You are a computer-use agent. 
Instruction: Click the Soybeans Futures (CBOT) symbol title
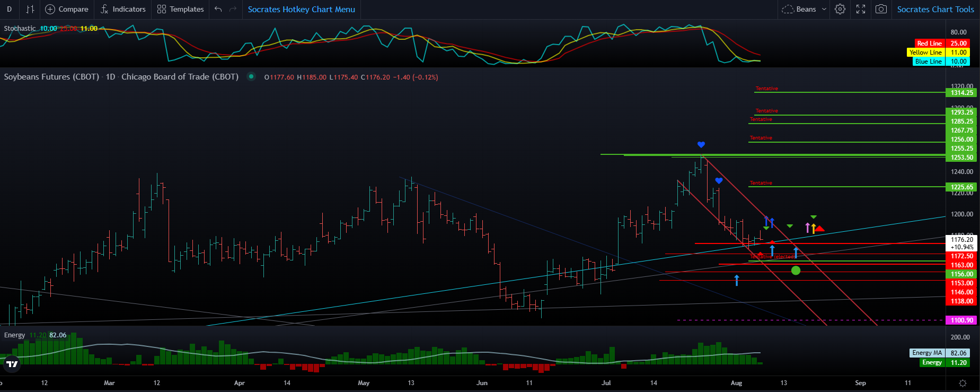(51, 77)
